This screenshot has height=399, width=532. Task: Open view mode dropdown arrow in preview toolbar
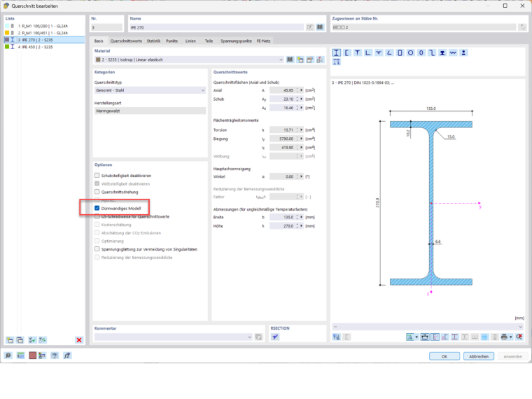click(416, 337)
